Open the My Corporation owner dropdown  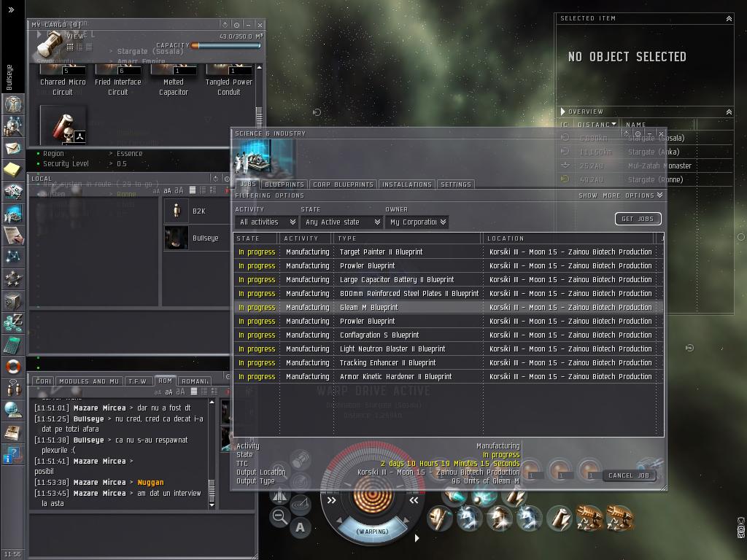click(x=417, y=222)
